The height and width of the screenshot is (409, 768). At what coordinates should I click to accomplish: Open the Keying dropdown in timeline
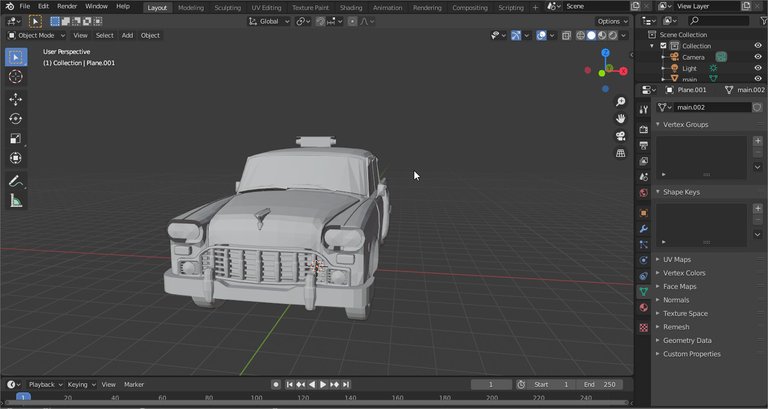click(81, 385)
